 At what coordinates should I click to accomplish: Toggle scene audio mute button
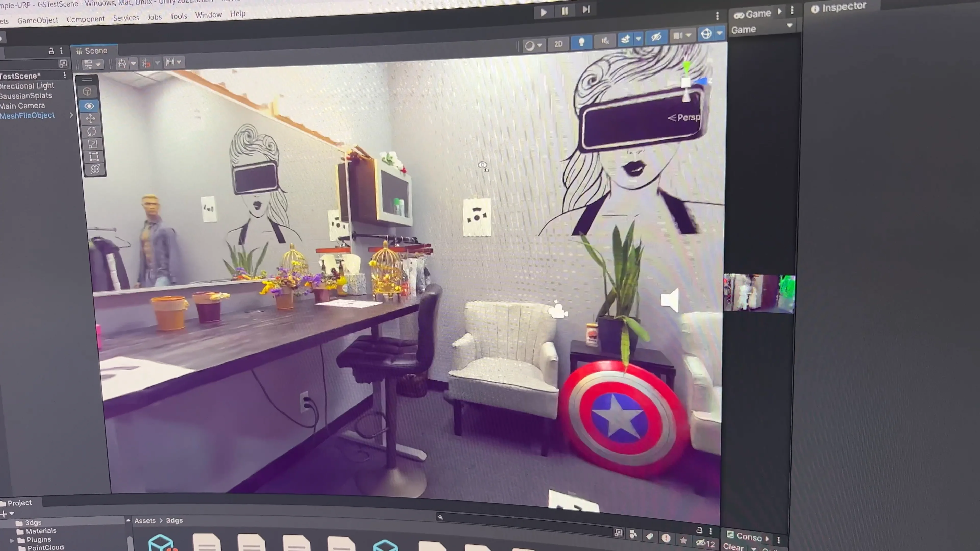[x=605, y=40]
